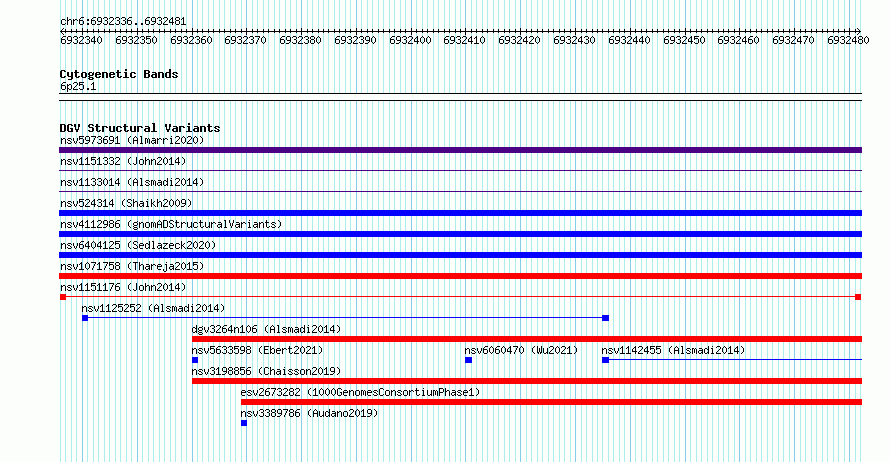Click the blue square marker of nsv3389786

(x=244, y=423)
